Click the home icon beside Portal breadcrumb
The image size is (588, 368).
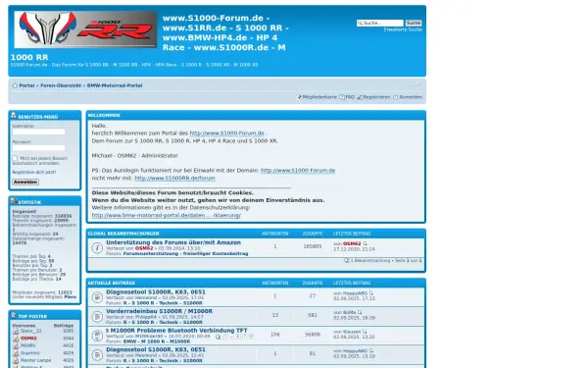(x=15, y=85)
